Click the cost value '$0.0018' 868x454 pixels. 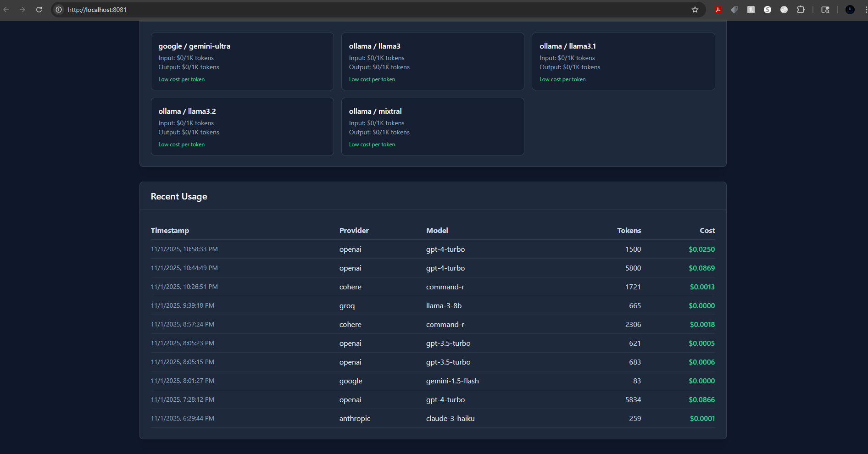(x=702, y=325)
